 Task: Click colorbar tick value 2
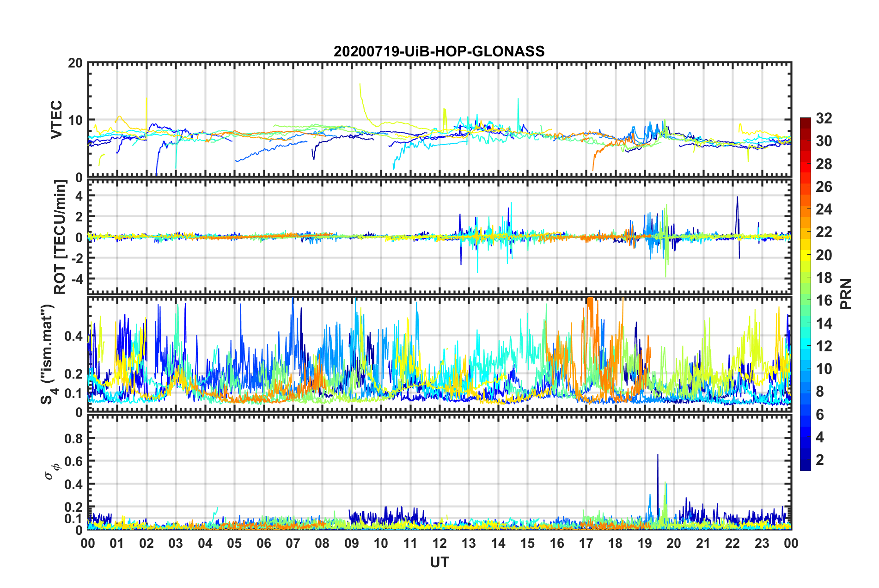pyautogui.click(x=820, y=459)
